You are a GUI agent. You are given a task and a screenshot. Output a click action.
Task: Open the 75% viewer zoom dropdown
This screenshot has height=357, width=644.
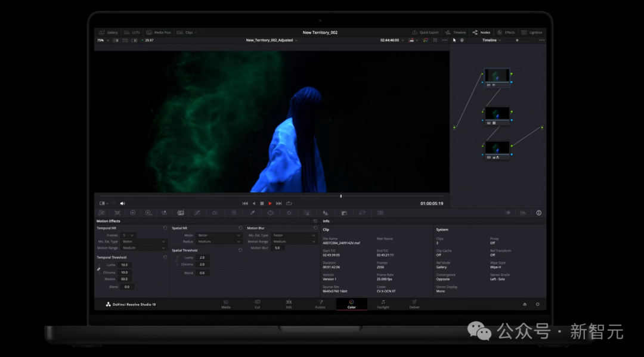pos(103,40)
